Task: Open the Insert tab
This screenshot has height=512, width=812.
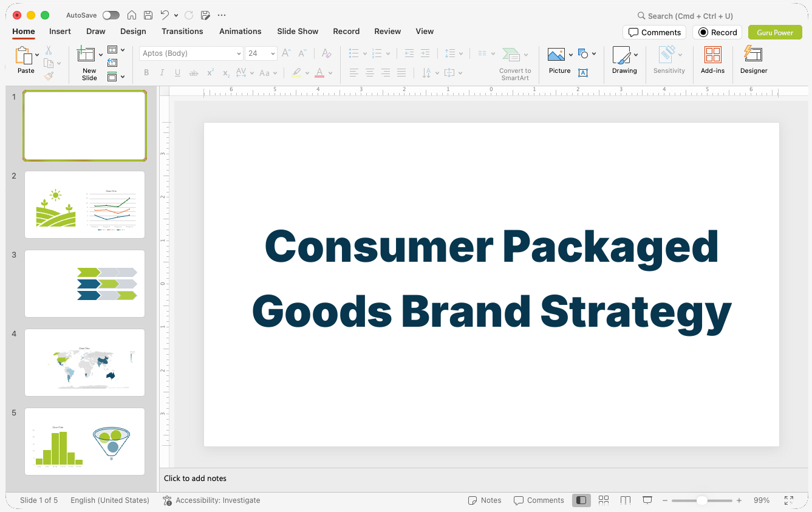Action: pyautogui.click(x=60, y=32)
